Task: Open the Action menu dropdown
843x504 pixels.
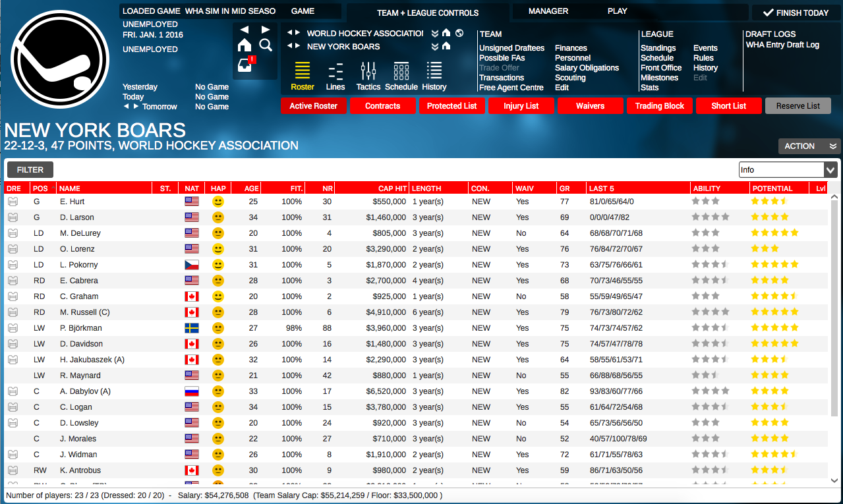Action: click(x=809, y=146)
